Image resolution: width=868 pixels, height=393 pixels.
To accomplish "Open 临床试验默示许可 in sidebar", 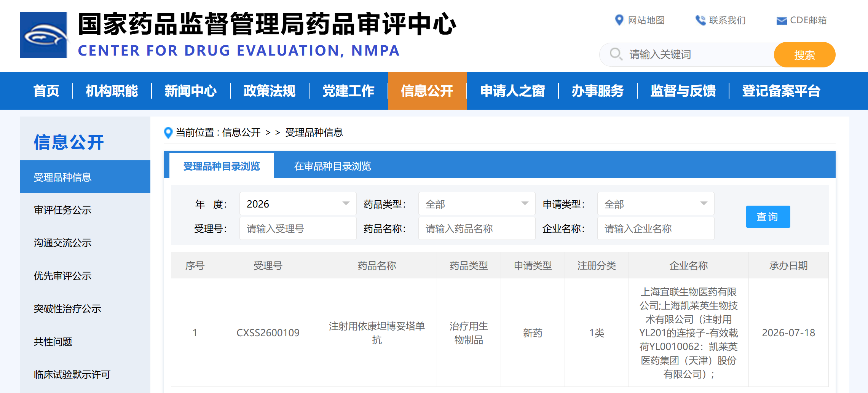I will [x=85, y=374].
